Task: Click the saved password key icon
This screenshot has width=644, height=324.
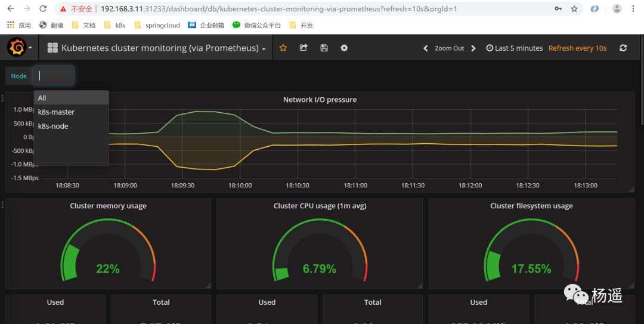Action: [x=558, y=8]
